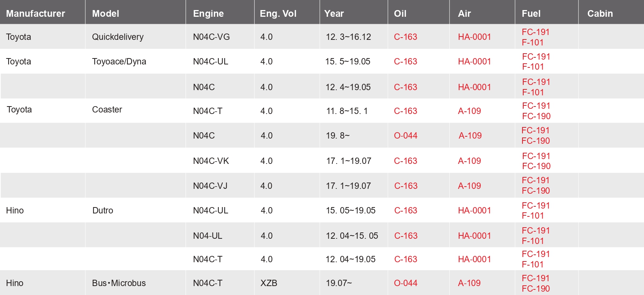Click year range 12. 4~19.05
Viewport: 644px width, 295px height.
[x=348, y=87]
